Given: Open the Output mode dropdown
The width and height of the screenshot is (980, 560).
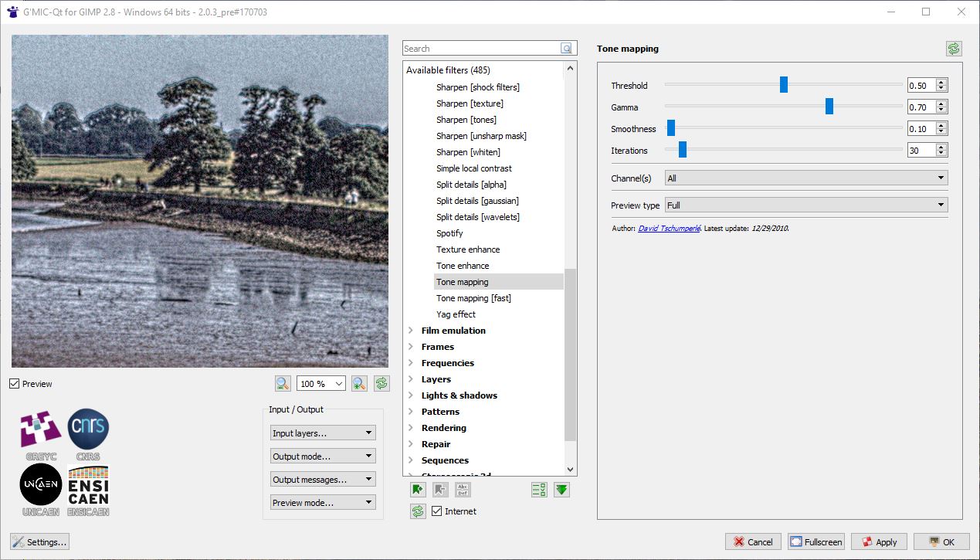Looking at the screenshot, I should pyautogui.click(x=323, y=456).
